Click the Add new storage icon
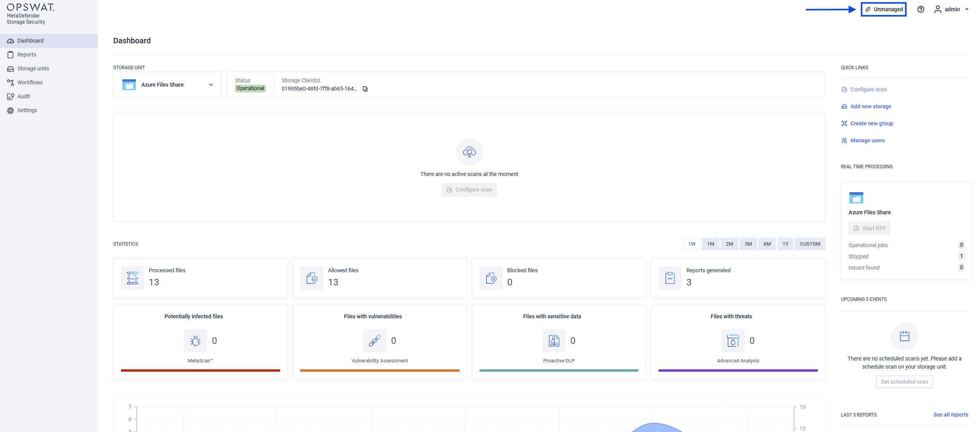Screen dimensions: 980x432 coord(844,107)
